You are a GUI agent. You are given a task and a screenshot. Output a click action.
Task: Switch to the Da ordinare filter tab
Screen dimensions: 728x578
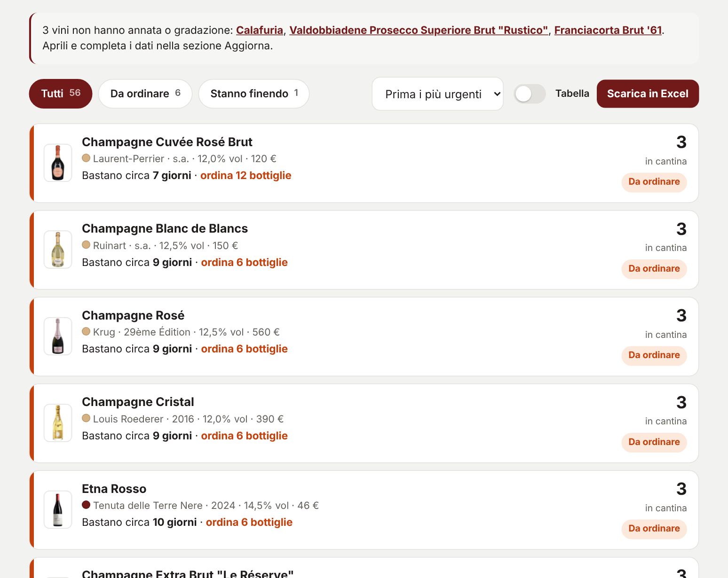145,94
